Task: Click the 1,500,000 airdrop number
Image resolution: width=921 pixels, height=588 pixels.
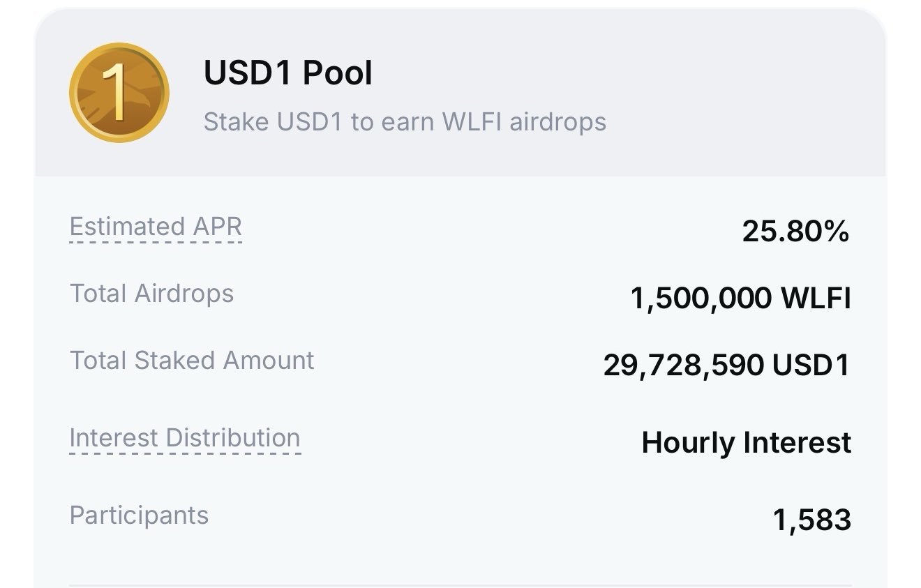Action: tap(701, 299)
